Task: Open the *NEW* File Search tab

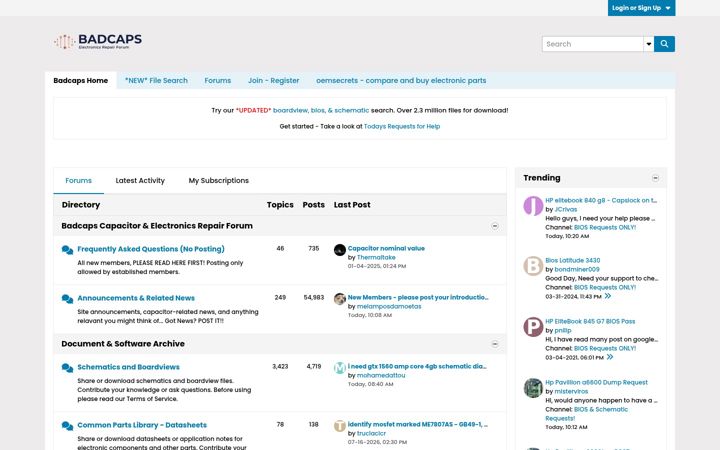Action: 156,80
